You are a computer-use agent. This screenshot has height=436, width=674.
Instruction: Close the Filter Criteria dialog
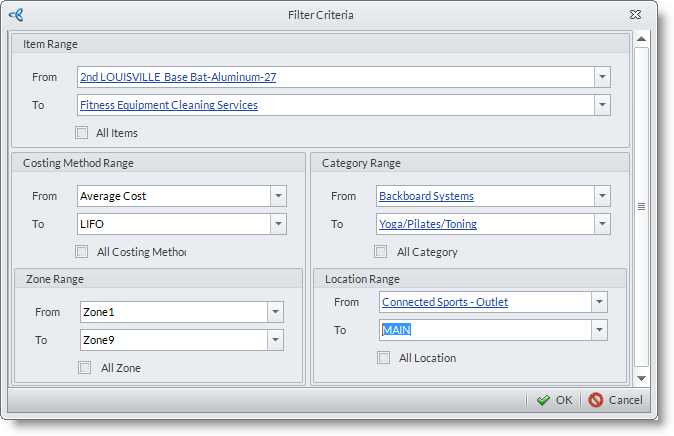click(x=635, y=15)
